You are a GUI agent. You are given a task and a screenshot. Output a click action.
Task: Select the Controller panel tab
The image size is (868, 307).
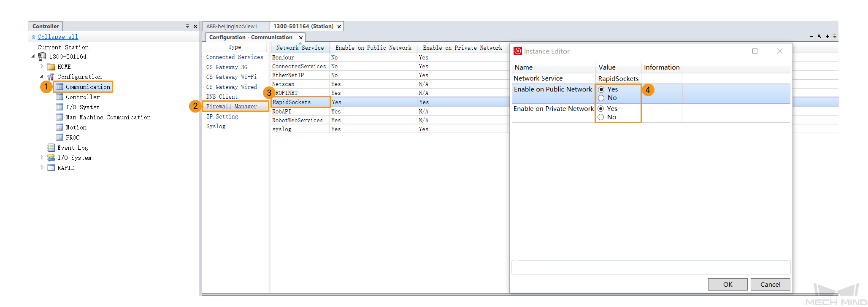coord(46,26)
